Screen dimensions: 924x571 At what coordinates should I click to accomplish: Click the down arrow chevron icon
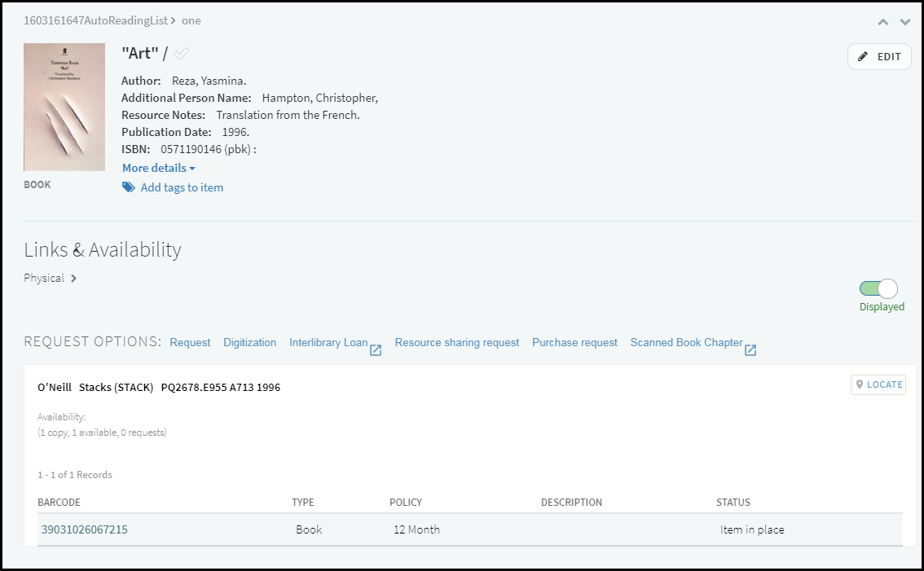pos(904,23)
